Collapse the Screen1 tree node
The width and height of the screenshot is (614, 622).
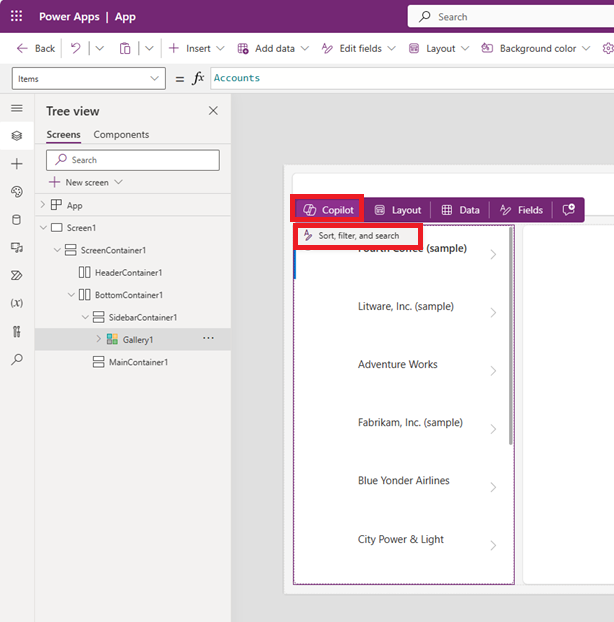tap(42, 228)
